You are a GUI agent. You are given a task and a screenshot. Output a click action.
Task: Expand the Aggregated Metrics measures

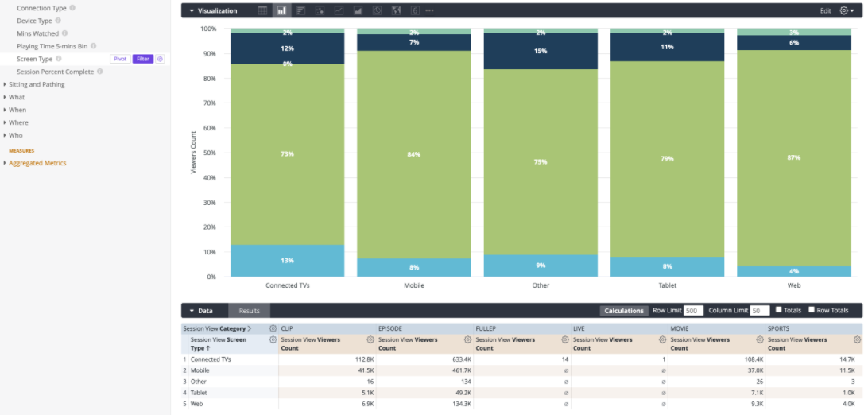5,163
